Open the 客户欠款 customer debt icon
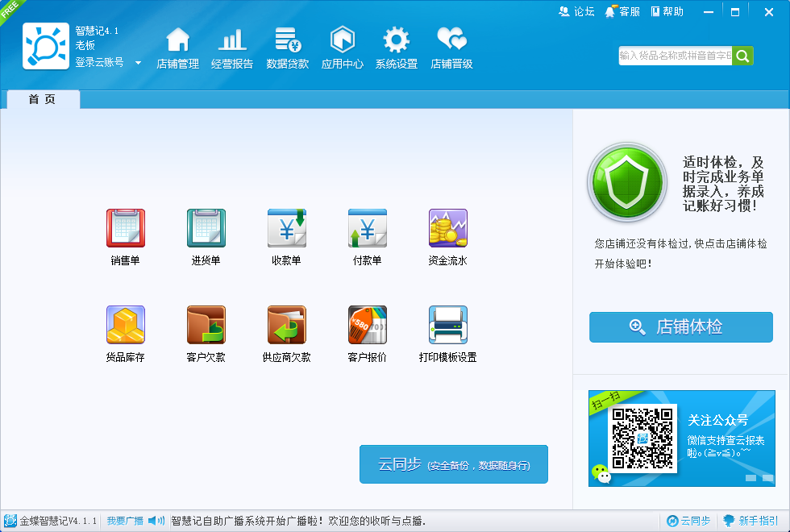 coord(206,325)
